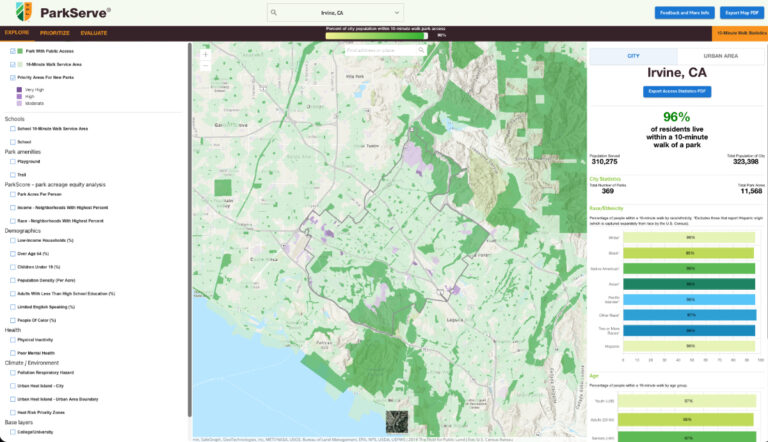The width and height of the screenshot is (768, 442).
Task: Check Children Under 19 (%) layer
Action: (13, 267)
